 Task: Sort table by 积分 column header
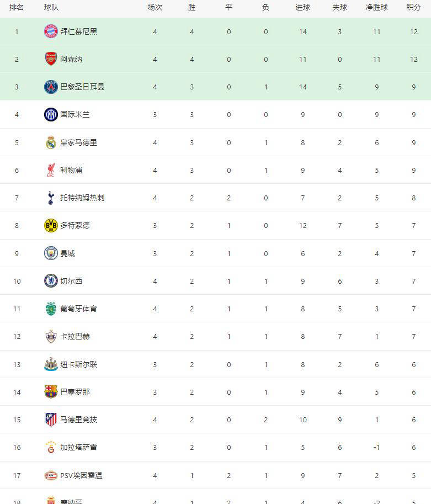[x=413, y=8]
